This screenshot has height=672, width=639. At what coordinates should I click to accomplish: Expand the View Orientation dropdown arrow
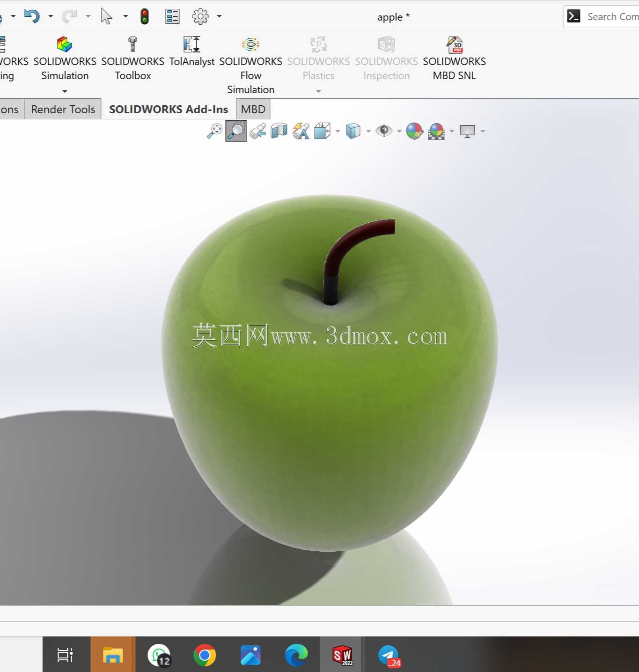pyautogui.click(x=338, y=131)
